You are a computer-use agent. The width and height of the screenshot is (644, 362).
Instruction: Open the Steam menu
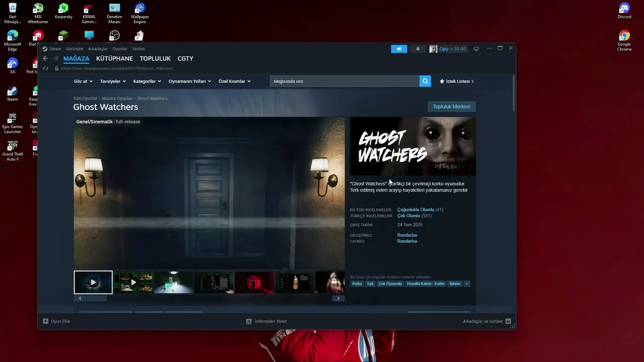55,49
